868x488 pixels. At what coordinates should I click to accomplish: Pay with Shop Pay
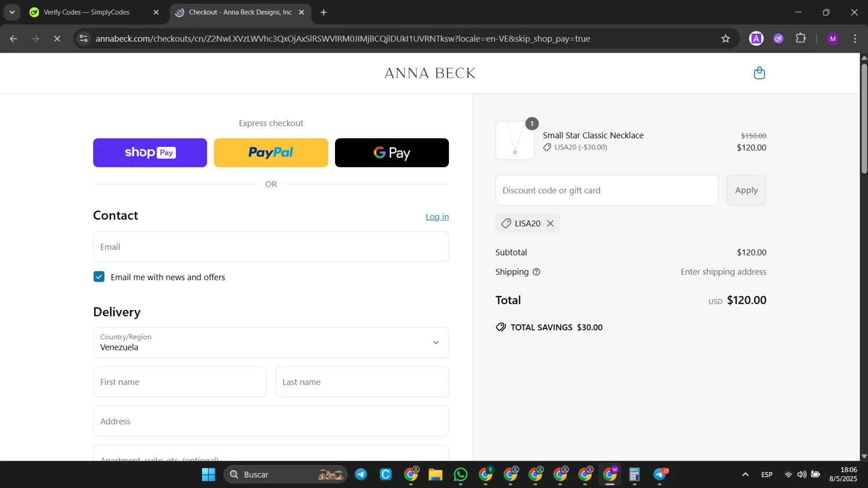tap(150, 153)
